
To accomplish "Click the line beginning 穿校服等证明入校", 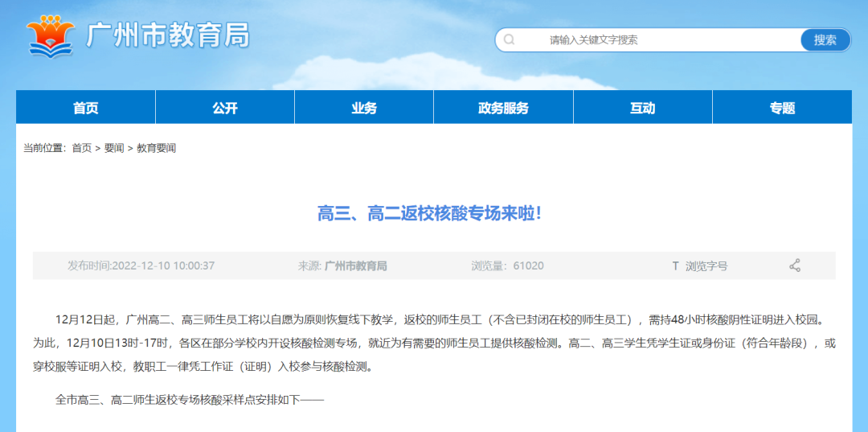I will click(x=203, y=367).
